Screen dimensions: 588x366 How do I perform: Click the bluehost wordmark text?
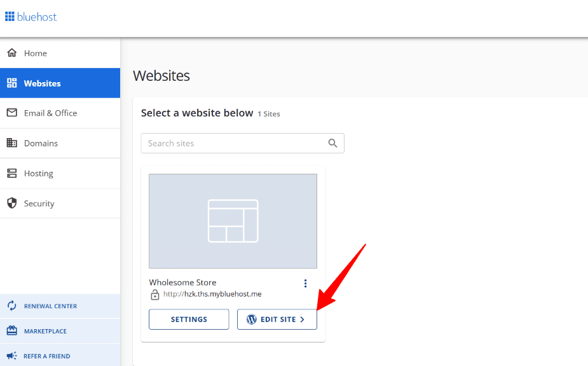[x=37, y=17]
